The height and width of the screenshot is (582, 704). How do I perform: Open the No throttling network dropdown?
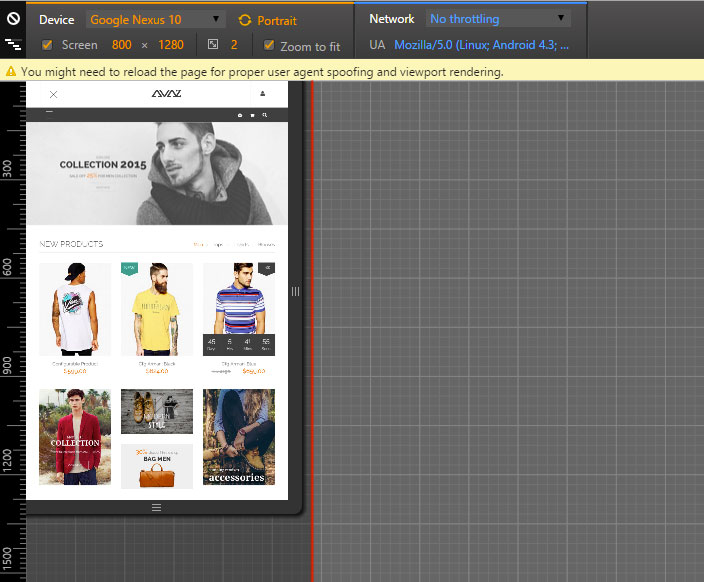(498, 19)
